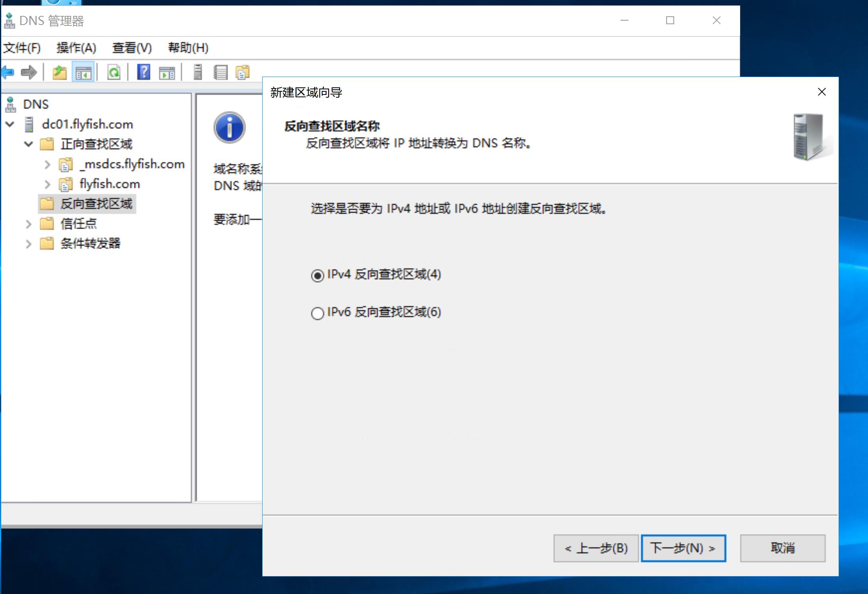Select 条件转发器 tree item
The width and height of the screenshot is (868, 594).
point(91,243)
